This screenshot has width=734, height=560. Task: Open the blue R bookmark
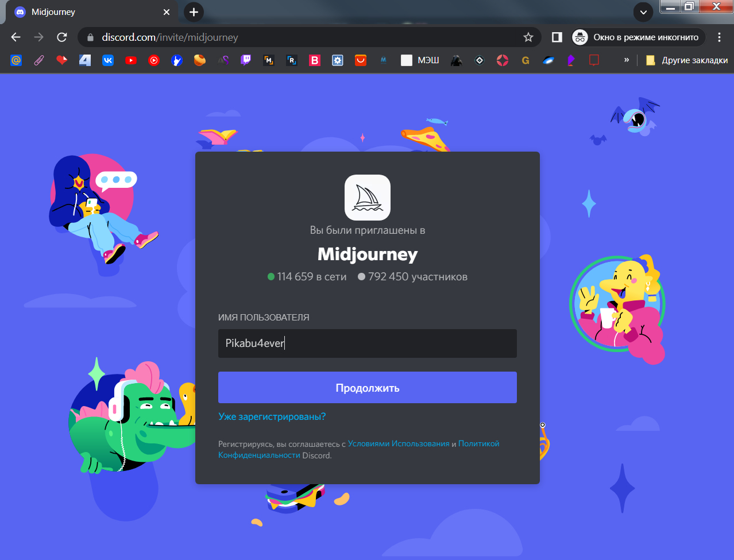292,60
